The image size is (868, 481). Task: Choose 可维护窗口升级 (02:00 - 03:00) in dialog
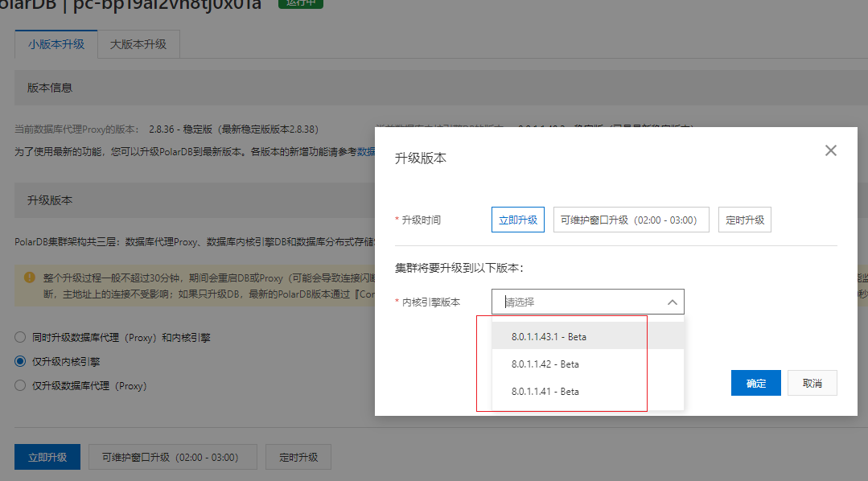pos(631,220)
